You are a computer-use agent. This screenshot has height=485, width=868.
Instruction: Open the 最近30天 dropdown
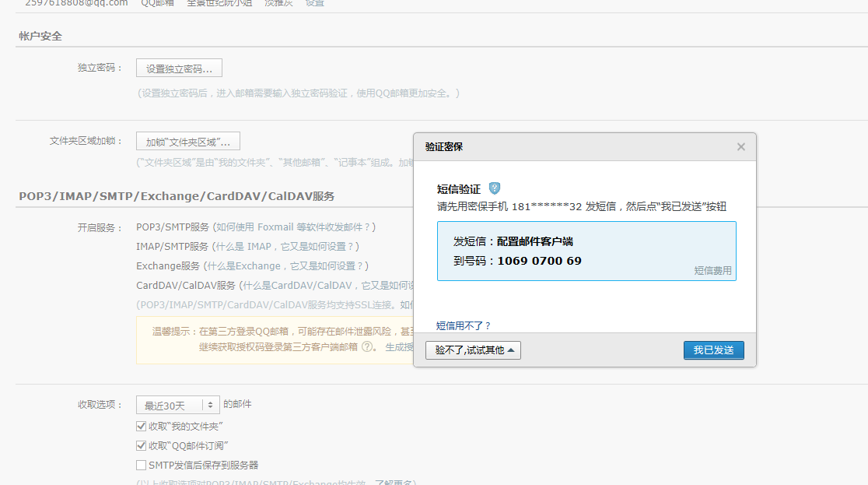click(177, 405)
